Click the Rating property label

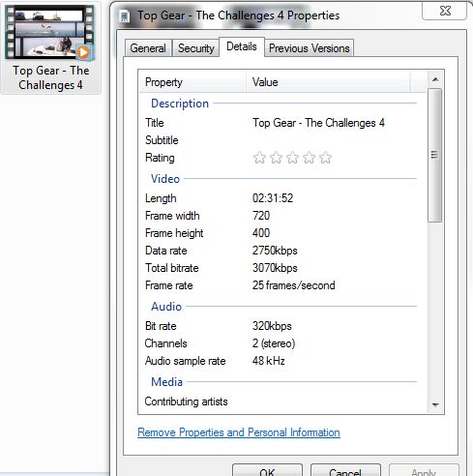pos(160,158)
